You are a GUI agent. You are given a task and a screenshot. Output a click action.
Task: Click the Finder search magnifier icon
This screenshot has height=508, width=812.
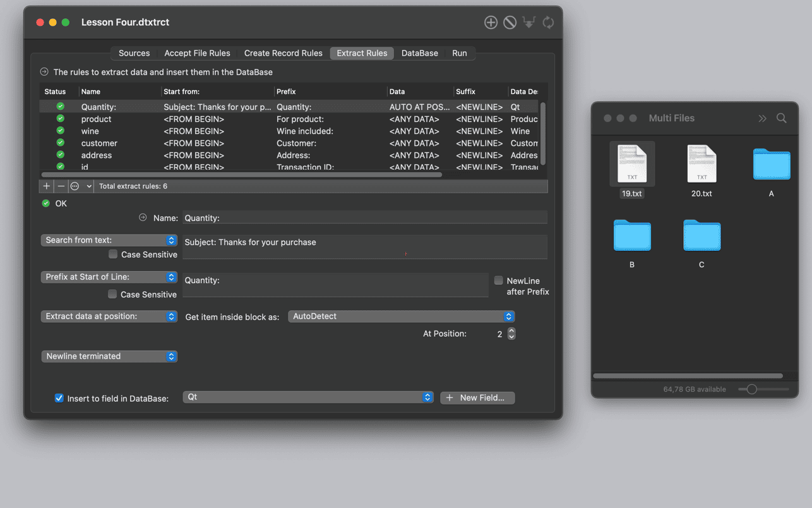click(x=781, y=118)
